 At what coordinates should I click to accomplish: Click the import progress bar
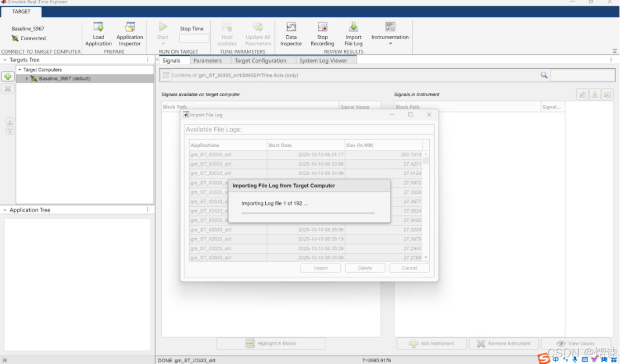tap(308, 213)
